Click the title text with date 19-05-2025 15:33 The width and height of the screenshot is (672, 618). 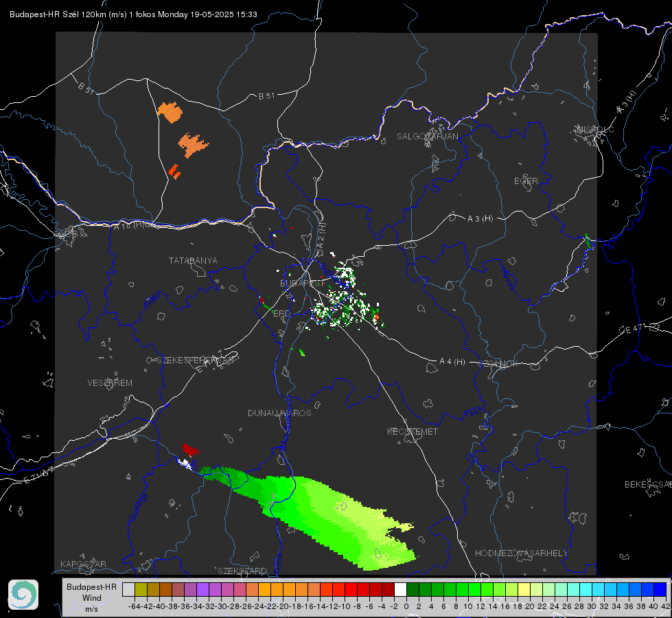[x=133, y=14]
